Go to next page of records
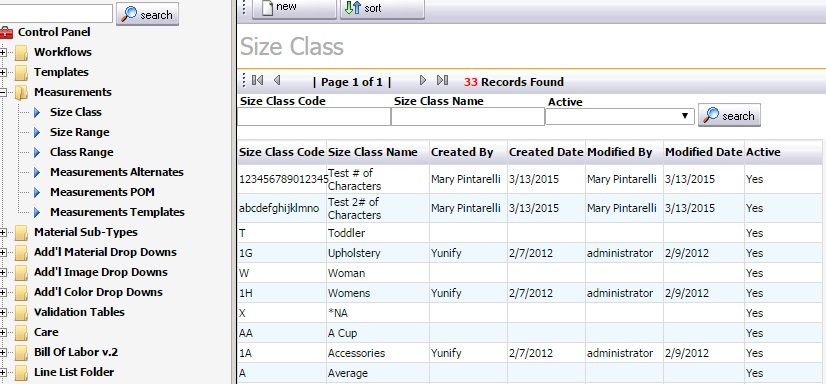This screenshot has width=826, height=384. pos(422,81)
